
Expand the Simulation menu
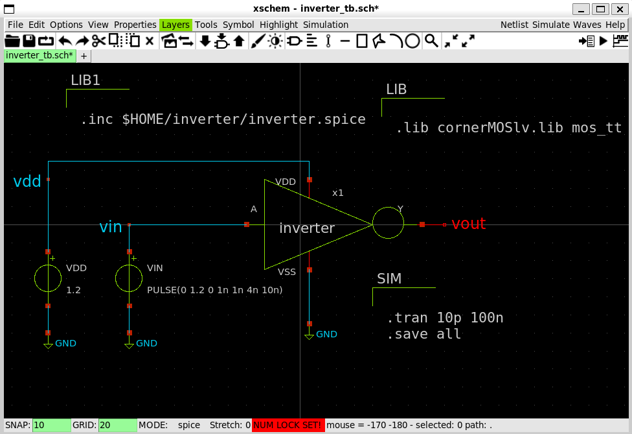pyautogui.click(x=326, y=25)
